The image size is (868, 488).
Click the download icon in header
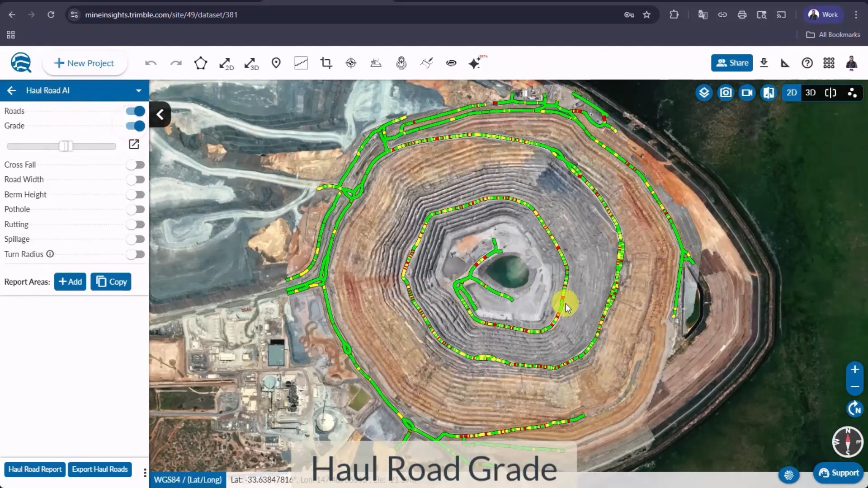click(764, 63)
